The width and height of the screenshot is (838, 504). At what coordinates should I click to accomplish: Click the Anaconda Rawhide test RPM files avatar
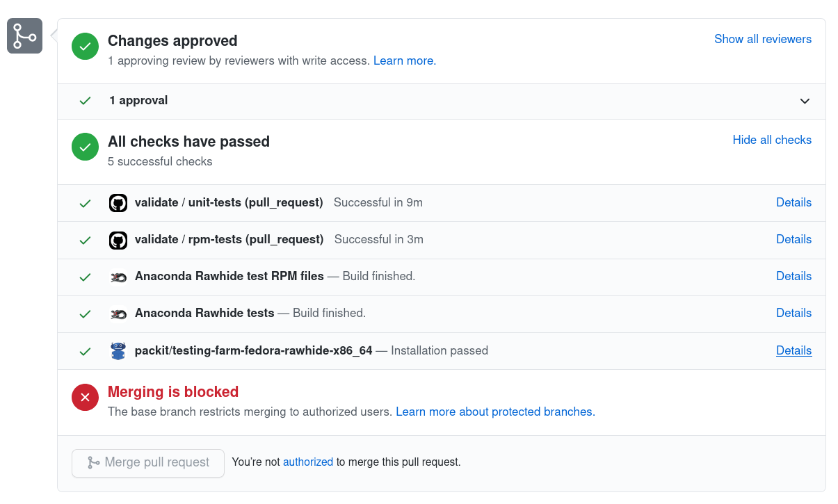point(118,277)
